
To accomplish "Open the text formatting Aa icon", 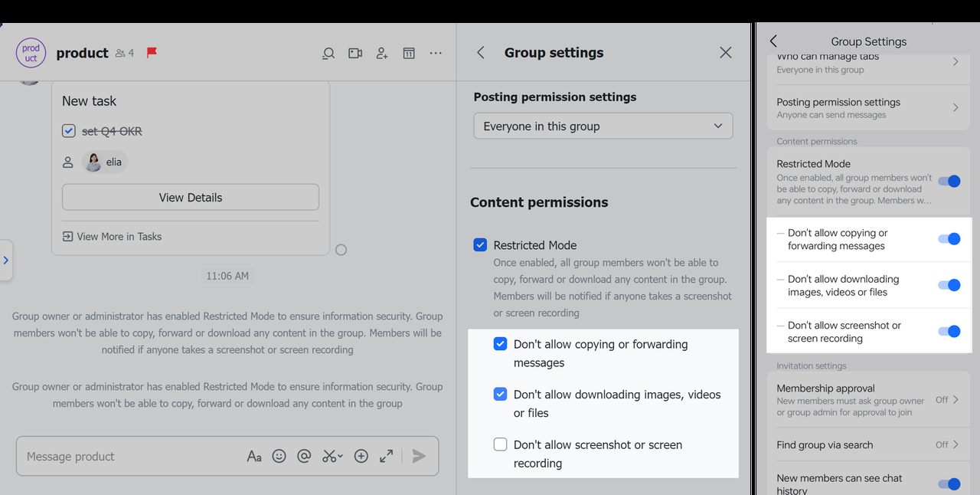I will click(x=254, y=456).
